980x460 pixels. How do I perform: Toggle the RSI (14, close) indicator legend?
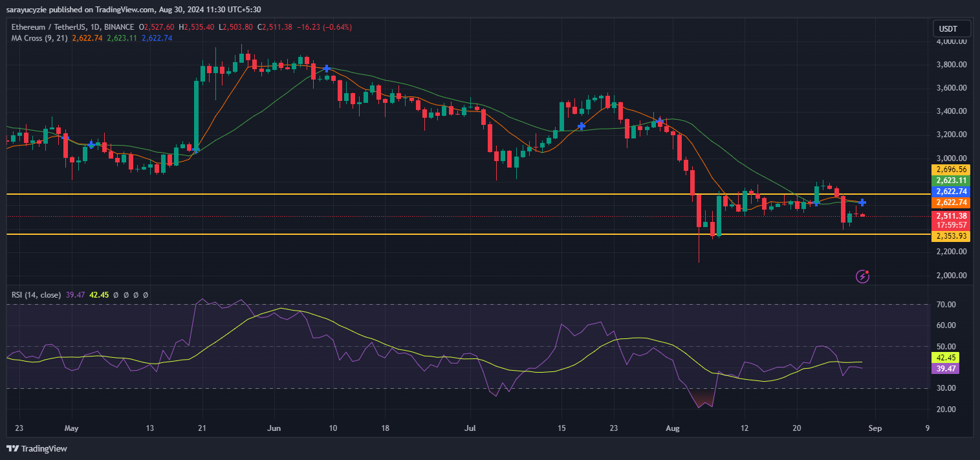pyautogui.click(x=38, y=294)
